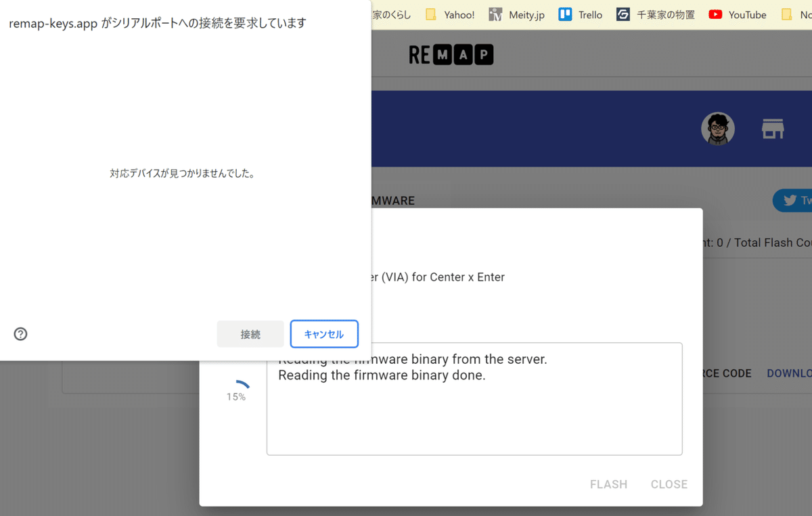Image resolution: width=812 pixels, height=516 pixels.
Task: Click the serial port request title text
Action: 158,23
